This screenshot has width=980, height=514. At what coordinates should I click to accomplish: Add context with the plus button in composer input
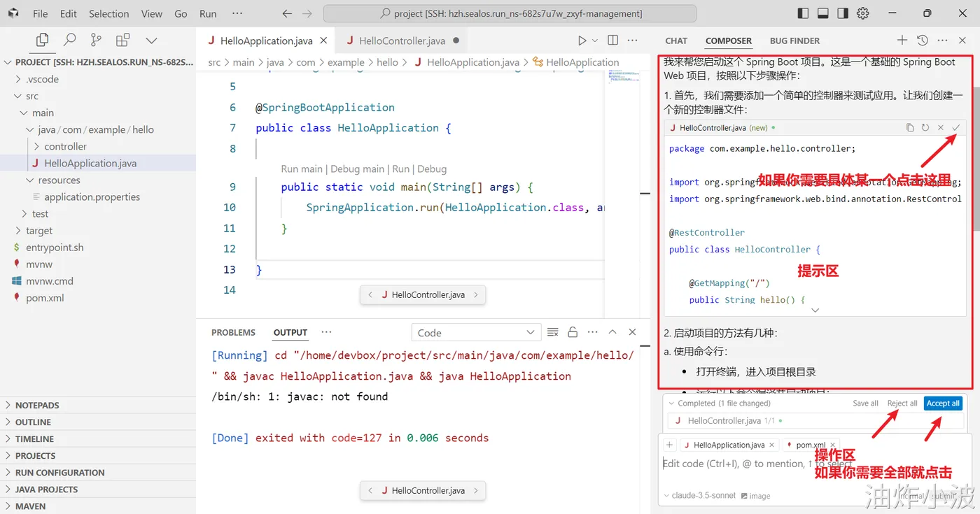[670, 445]
